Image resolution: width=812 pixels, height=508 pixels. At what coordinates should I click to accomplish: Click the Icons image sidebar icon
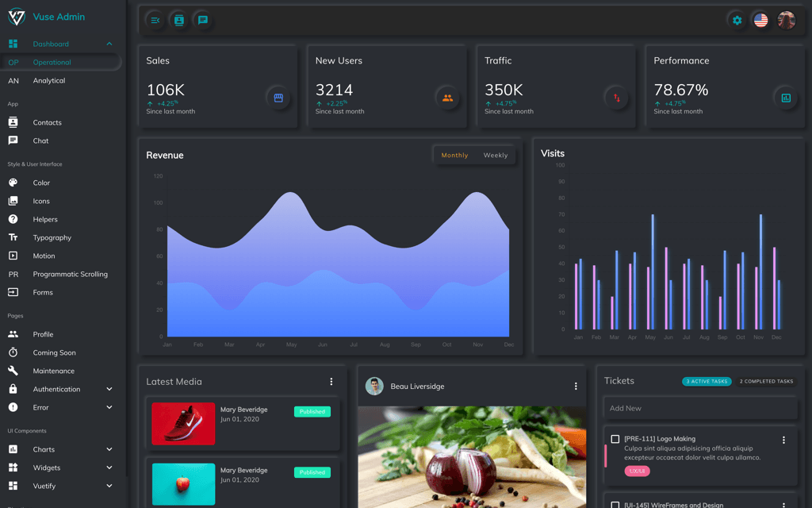(x=13, y=201)
